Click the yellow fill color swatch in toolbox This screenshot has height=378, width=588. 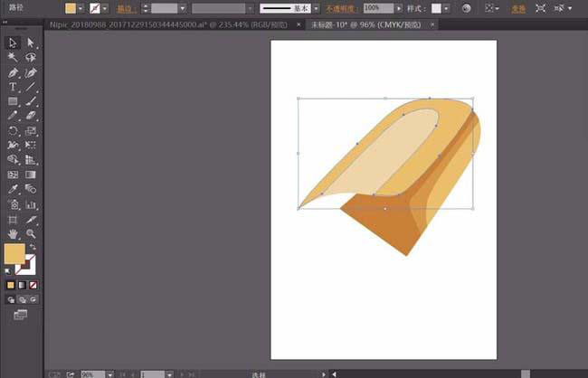coord(14,254)
